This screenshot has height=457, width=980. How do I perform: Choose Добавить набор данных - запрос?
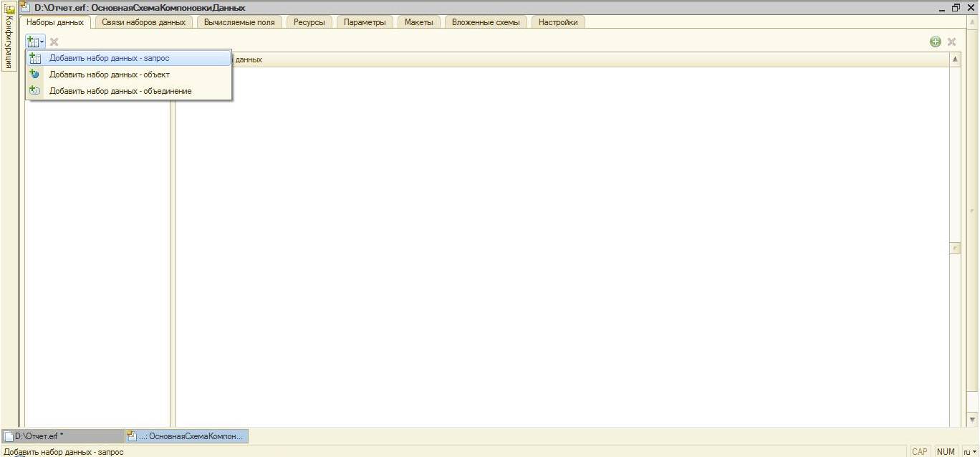(x=109, y=58)
